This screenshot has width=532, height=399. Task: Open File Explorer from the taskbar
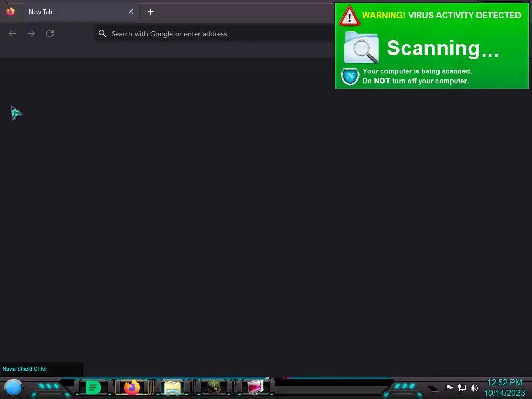tap(172, 388)
